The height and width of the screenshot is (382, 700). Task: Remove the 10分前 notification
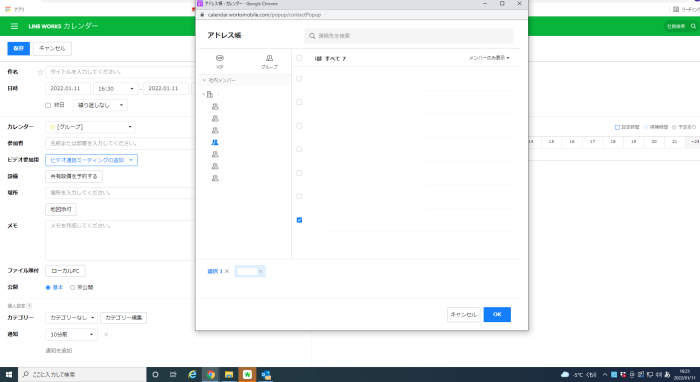point(106,334)
